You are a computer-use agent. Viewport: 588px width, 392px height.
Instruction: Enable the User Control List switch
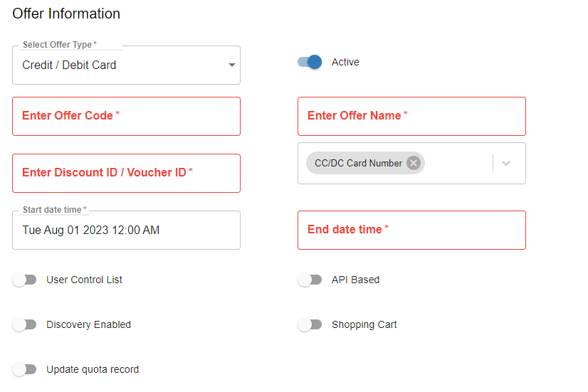click(24, 280)
